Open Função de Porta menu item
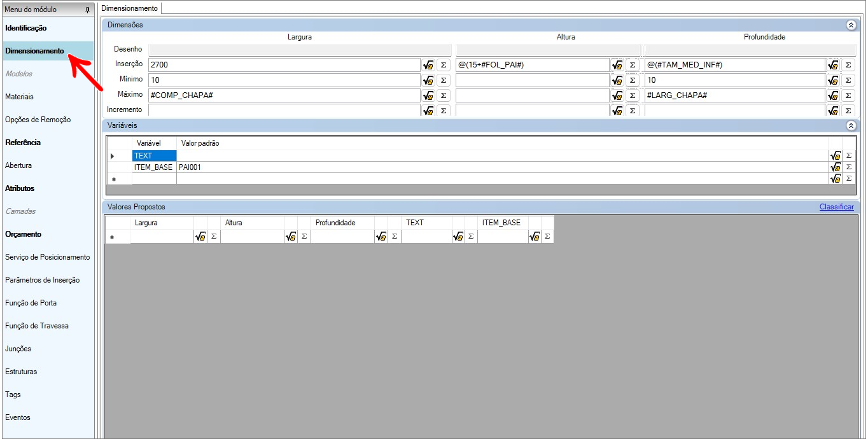The image size is (868, 441). (x=31, y=303)
